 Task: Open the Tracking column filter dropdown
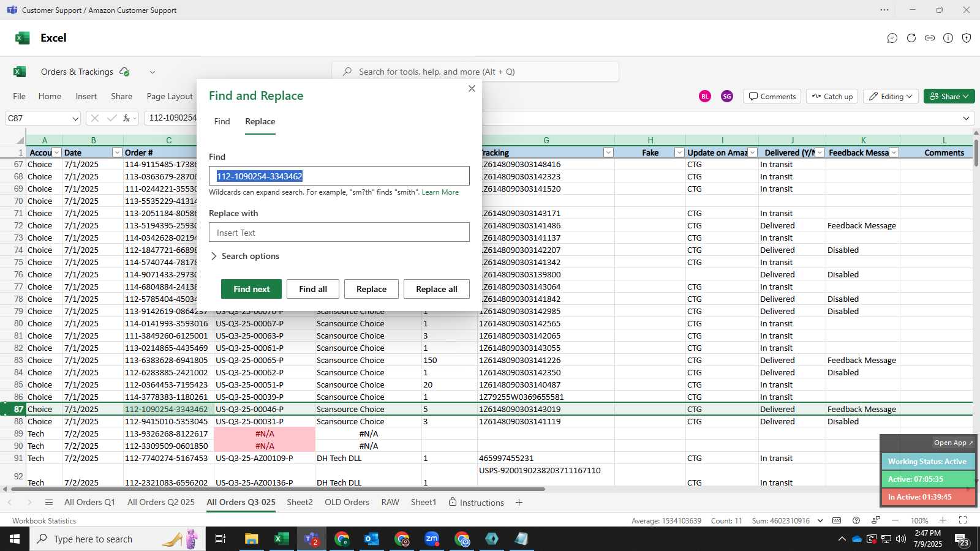pyautogui.click(x=608, y=152)
